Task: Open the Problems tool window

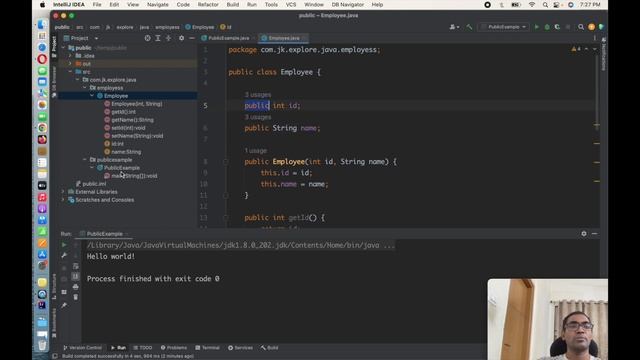Action: coord(173,348)
